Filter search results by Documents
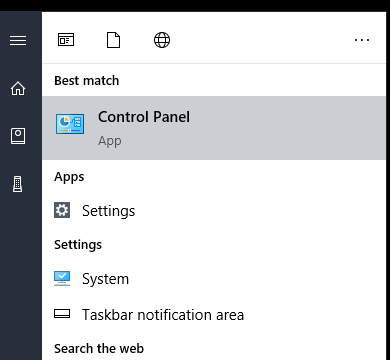The height and width of the screenshot is (360, 390). coord(113,40)
